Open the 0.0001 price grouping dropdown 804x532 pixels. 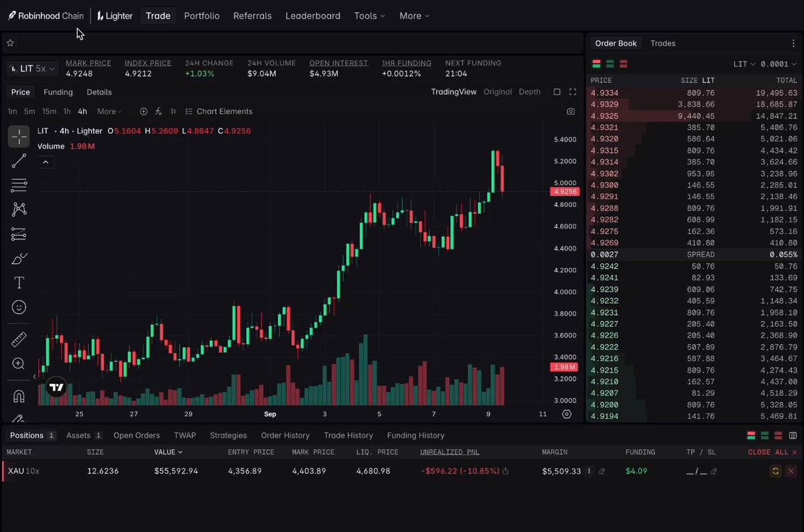[780, 64]
